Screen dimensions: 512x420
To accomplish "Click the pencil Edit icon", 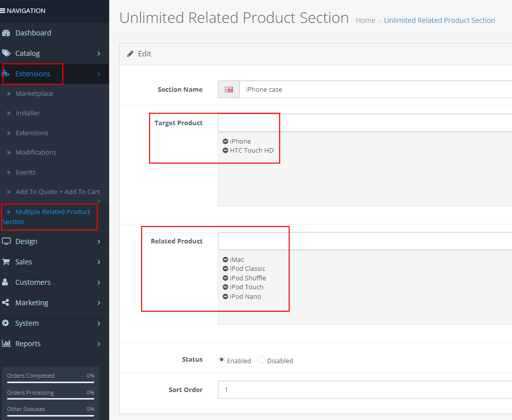I will pos(130,54).
